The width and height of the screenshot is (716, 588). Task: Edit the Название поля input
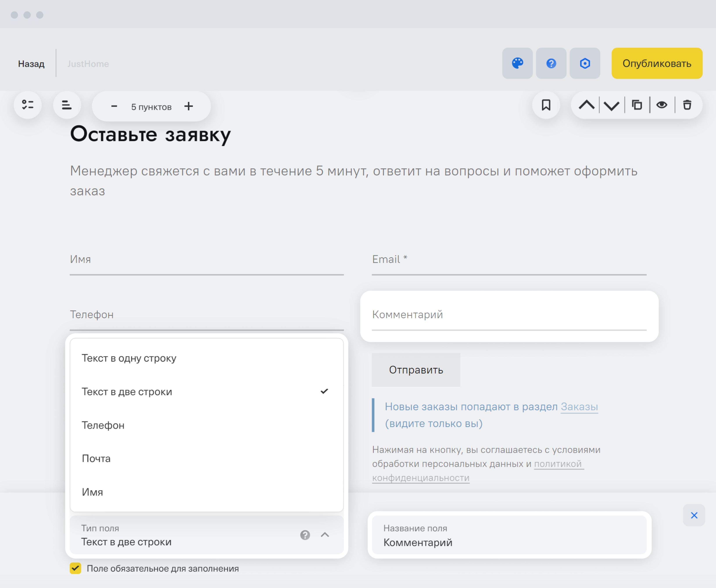[x=509, y=535]
